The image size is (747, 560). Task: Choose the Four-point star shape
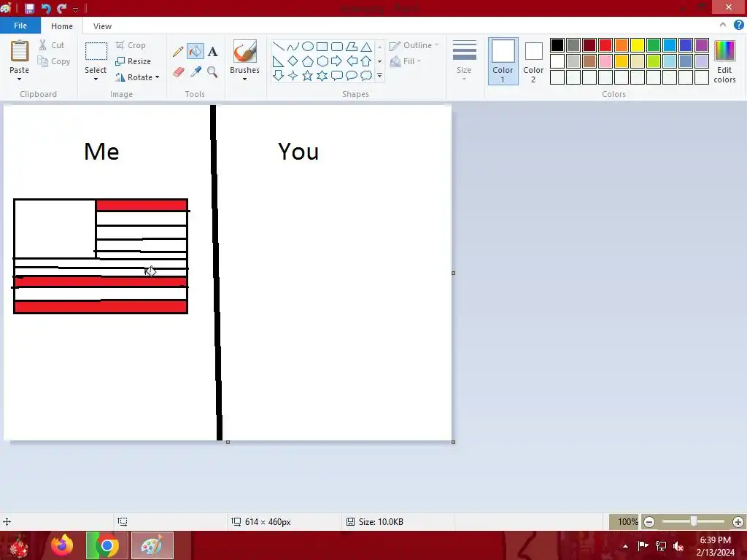coord(293,75)
